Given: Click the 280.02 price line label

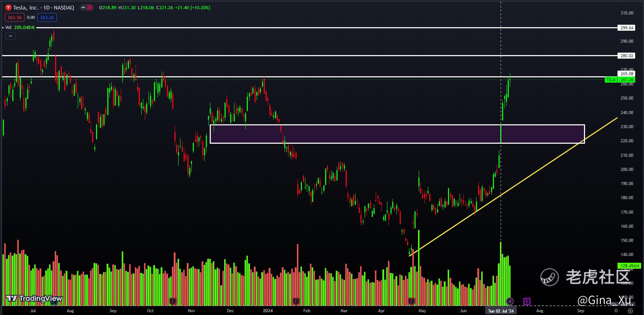Looking at the screenshot, I should coord(627,55).
